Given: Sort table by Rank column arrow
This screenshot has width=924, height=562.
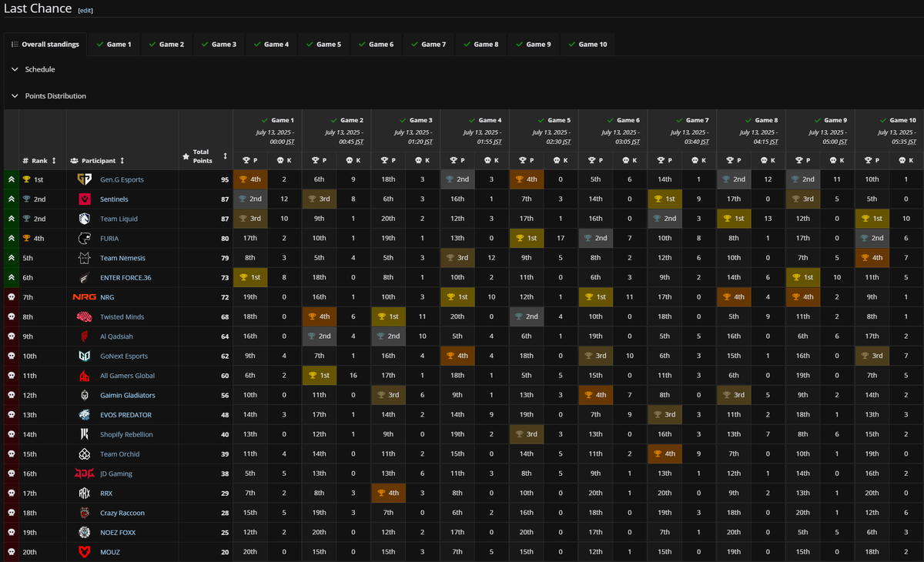Looking at the screenshot, I should tap(55, 161).
